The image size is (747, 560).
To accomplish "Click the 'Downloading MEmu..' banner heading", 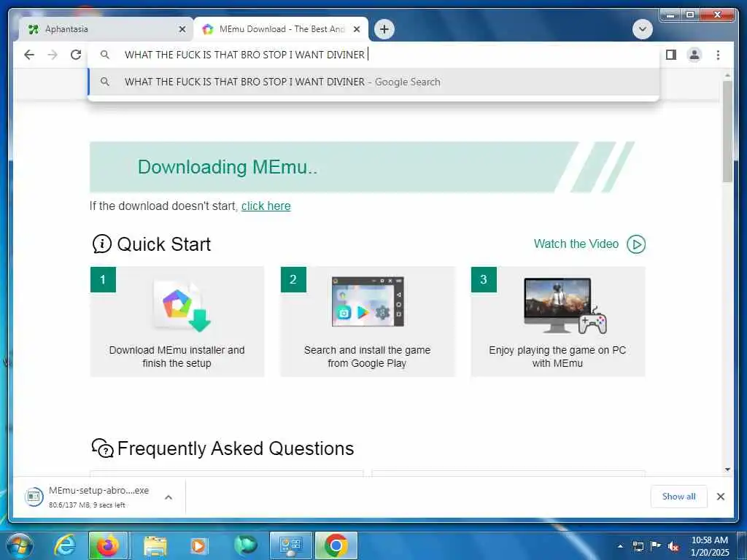I will (x=228, y=167).
